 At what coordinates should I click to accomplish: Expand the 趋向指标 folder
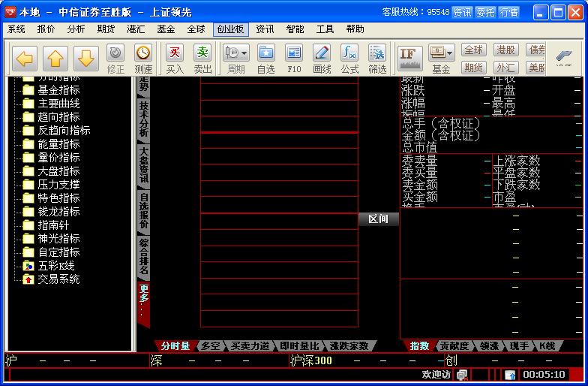click(58, 117)
